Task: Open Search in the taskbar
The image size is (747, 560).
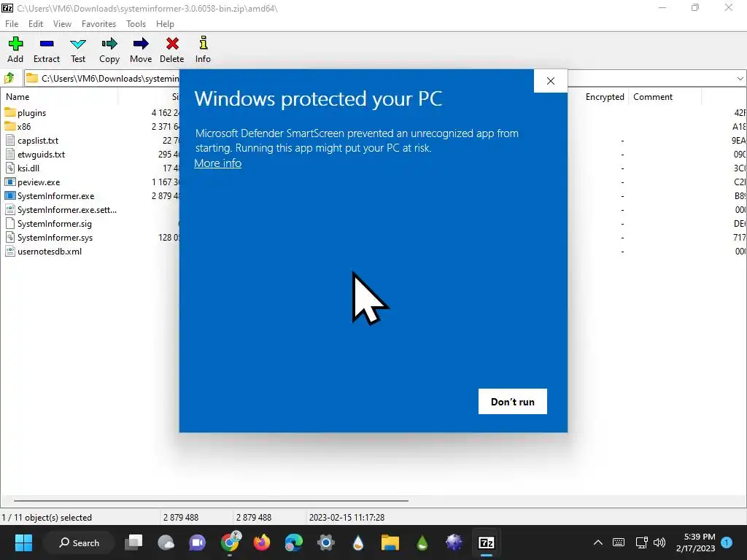Action: 79,542
